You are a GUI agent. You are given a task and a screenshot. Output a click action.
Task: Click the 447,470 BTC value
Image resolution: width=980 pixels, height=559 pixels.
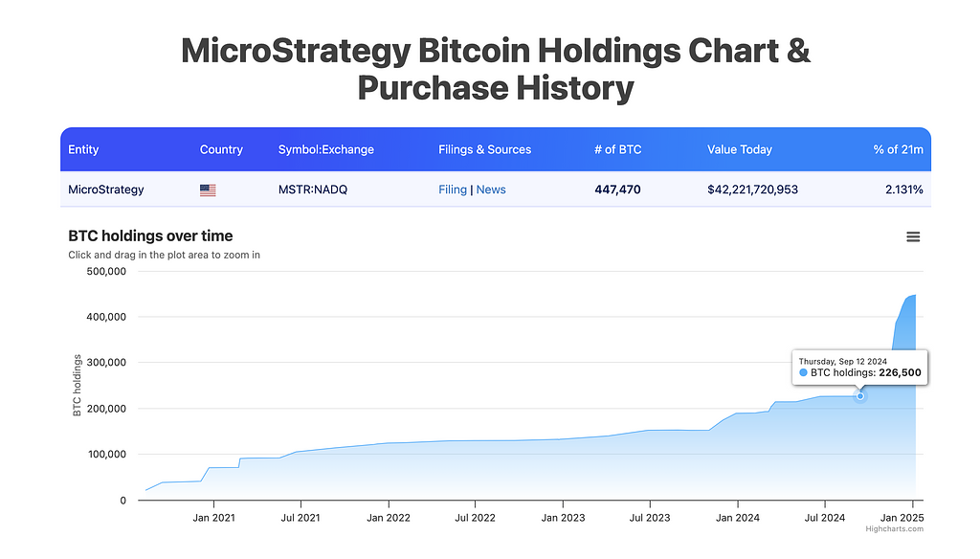[617, 190]
